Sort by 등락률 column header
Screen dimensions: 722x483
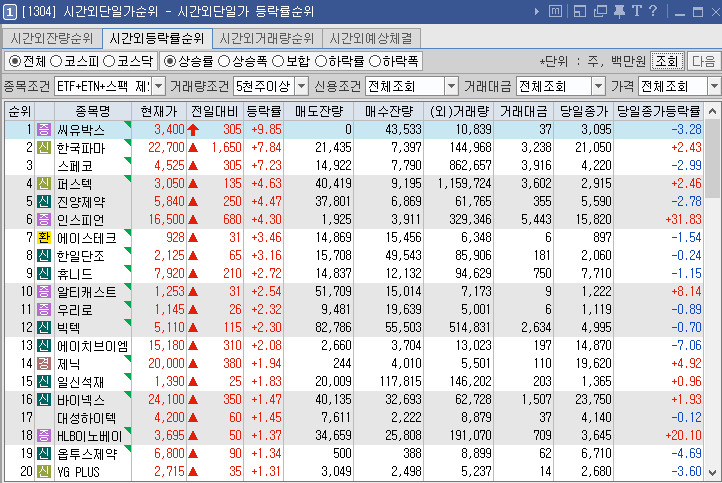tap(263, 111)
